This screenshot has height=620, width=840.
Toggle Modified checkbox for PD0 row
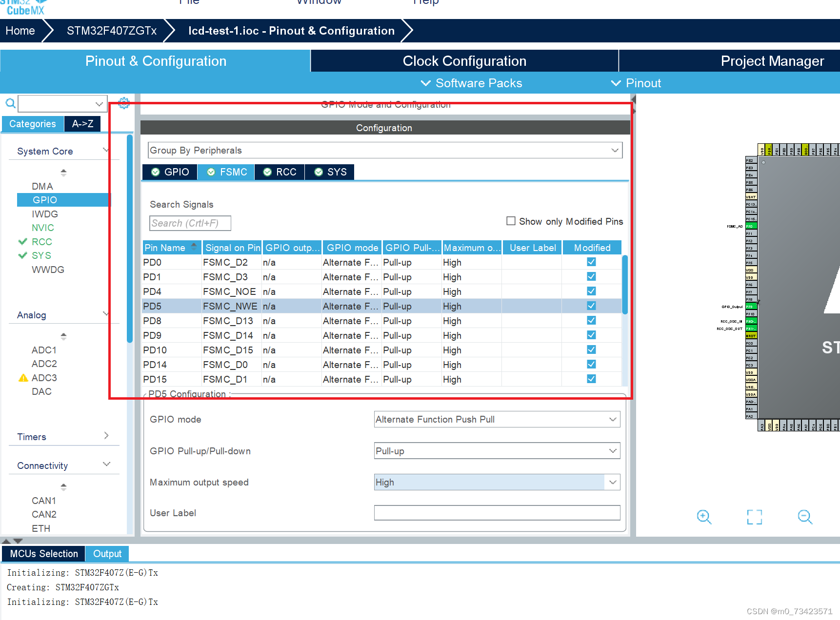pos(591,262)
